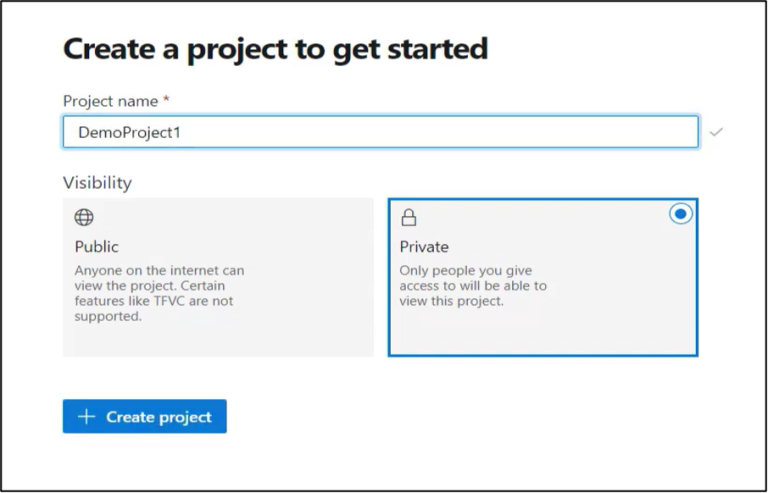
Task: Click the "Project name" field label
Action: click(x=110, y=101)
